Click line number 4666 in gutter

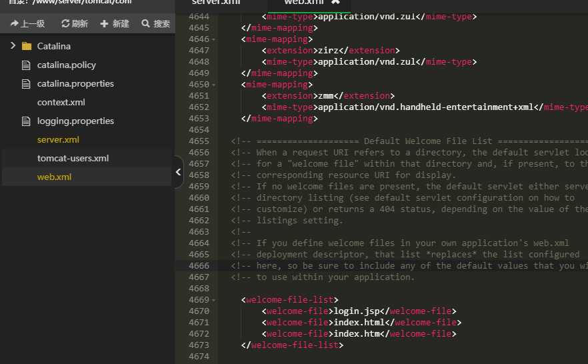199,266
